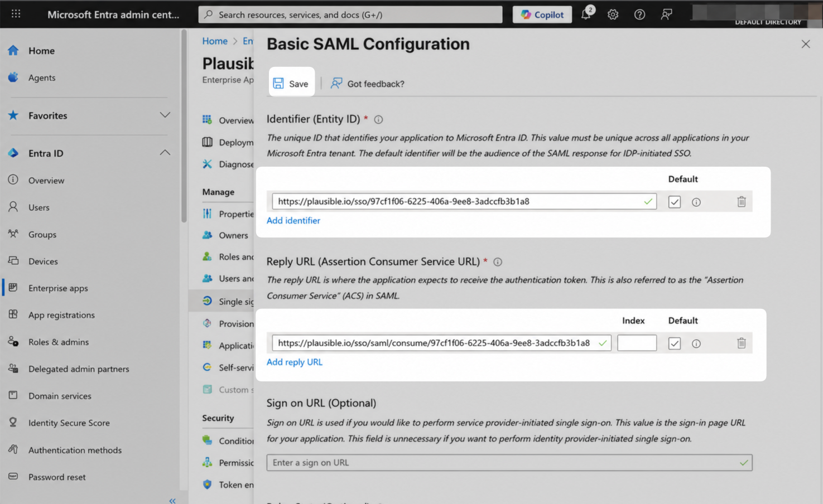823x504 pixels.
Task: Click the left sidebar scrollbar
Action: pyautogui.click(x=184, y=126)
